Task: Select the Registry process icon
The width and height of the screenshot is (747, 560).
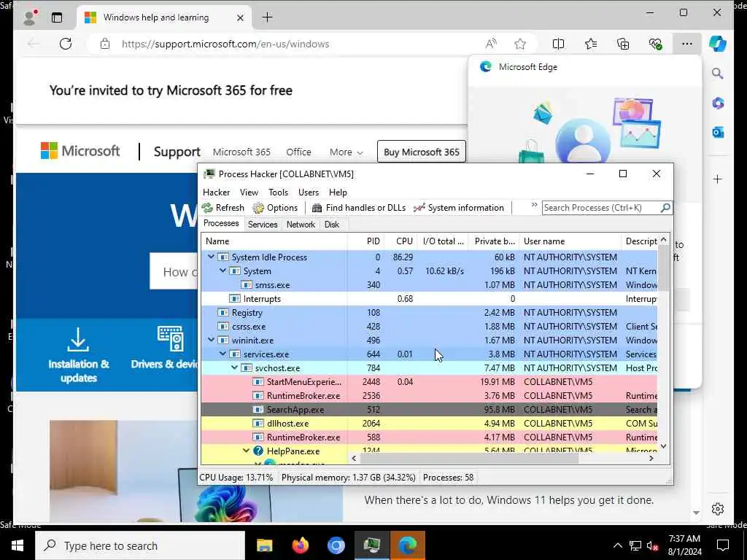Action: [x=223, y=312]
